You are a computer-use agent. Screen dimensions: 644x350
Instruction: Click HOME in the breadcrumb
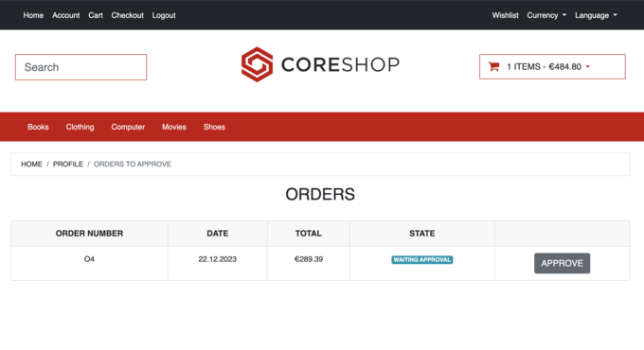coord(31,165)
